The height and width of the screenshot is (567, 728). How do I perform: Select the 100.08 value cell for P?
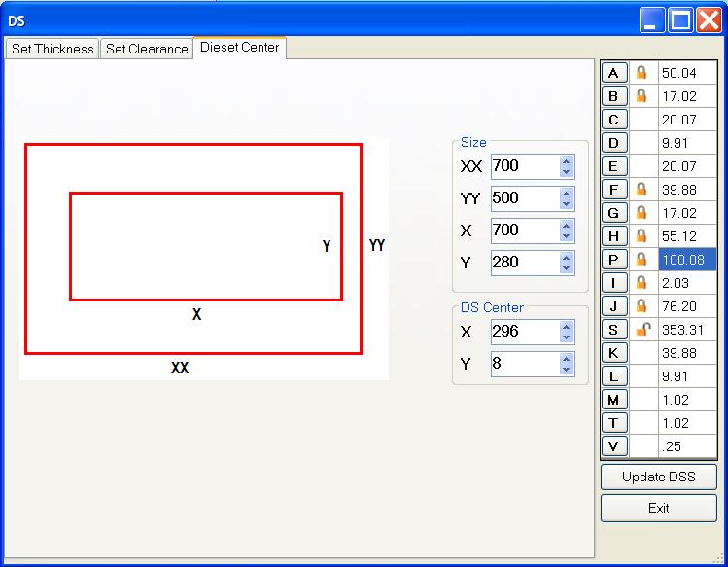pos(687,260)
